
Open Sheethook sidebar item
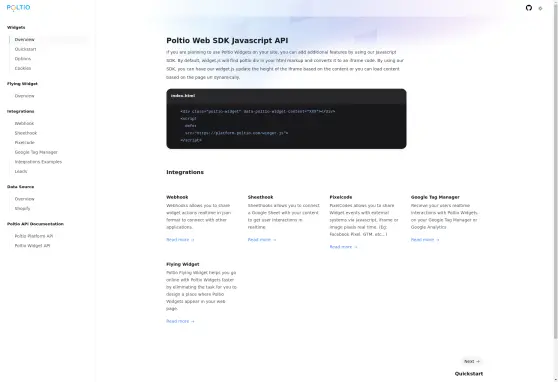point(26,133)
